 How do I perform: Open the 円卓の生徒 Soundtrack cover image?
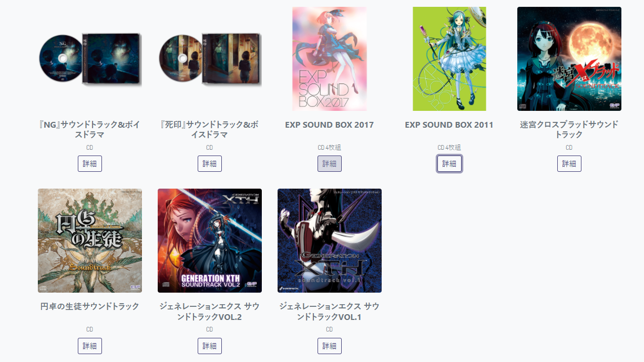tap(90, 241)
